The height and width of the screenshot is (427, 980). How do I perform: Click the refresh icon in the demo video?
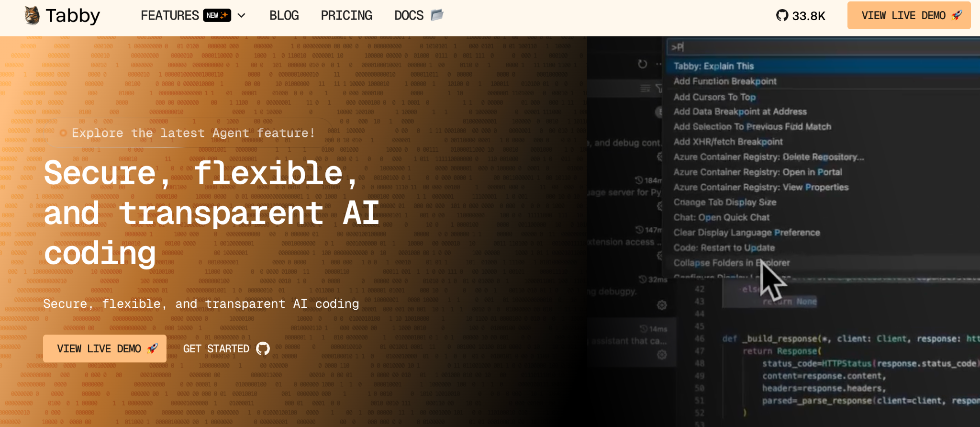(643, 64)
